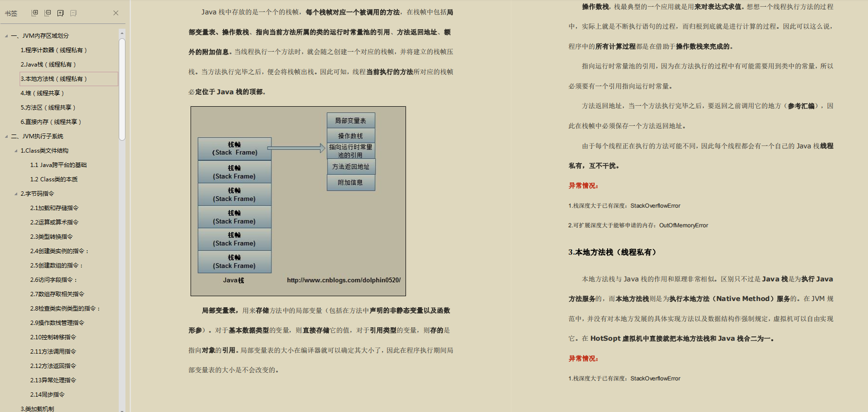Click the 局部变量表 box in the diagram
Image resolution: width=868 pixels, height=412 pixels.
pos(351,121)
